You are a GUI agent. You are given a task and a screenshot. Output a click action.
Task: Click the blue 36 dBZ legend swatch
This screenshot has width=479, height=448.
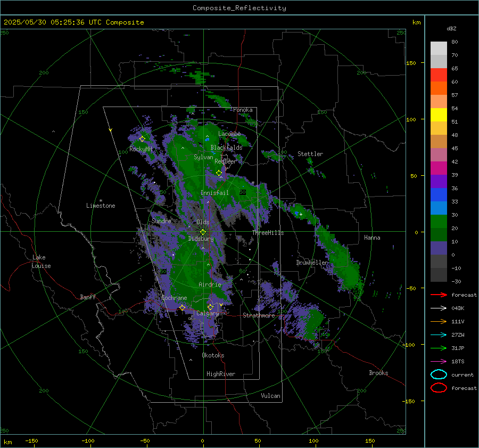click(x=439, y=195)
